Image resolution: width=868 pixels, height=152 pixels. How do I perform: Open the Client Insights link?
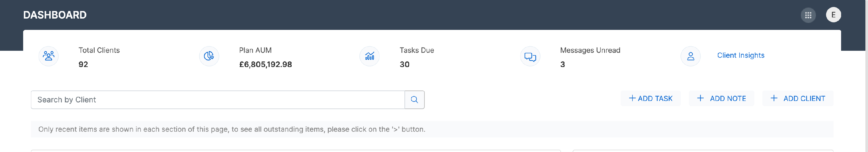tap(741, 55)
